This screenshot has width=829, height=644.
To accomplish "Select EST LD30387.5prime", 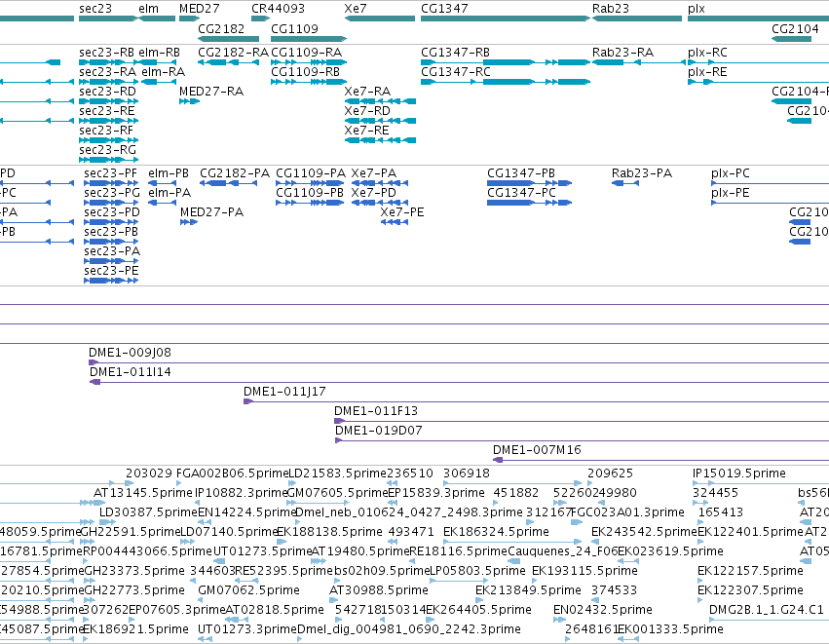I will click(107, 522).
